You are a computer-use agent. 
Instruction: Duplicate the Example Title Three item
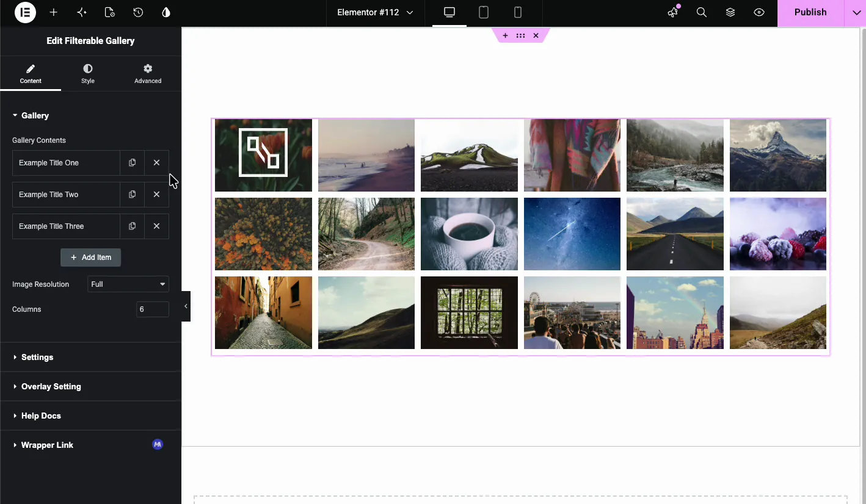tap(132, 226)
